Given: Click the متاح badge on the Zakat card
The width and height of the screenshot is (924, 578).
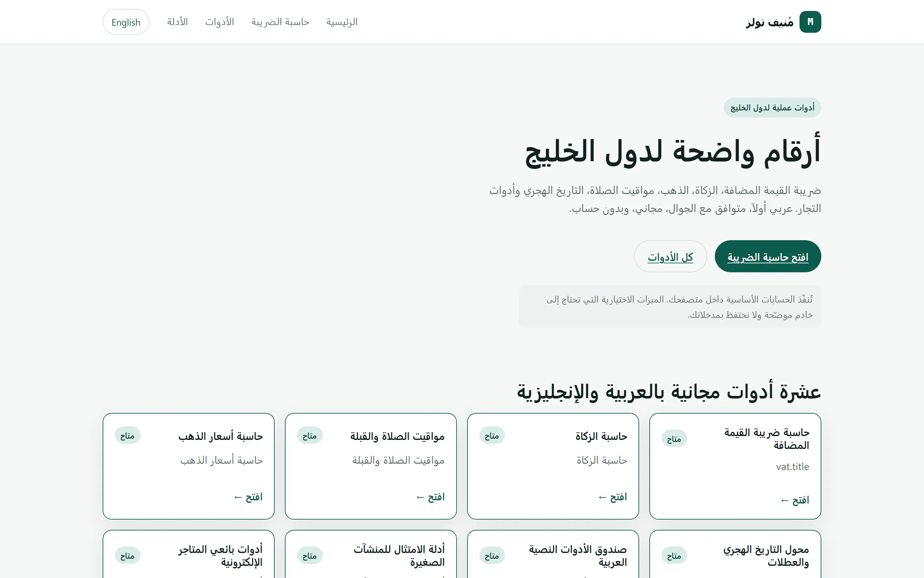Looking at the screenshot, I should [492, 435].
